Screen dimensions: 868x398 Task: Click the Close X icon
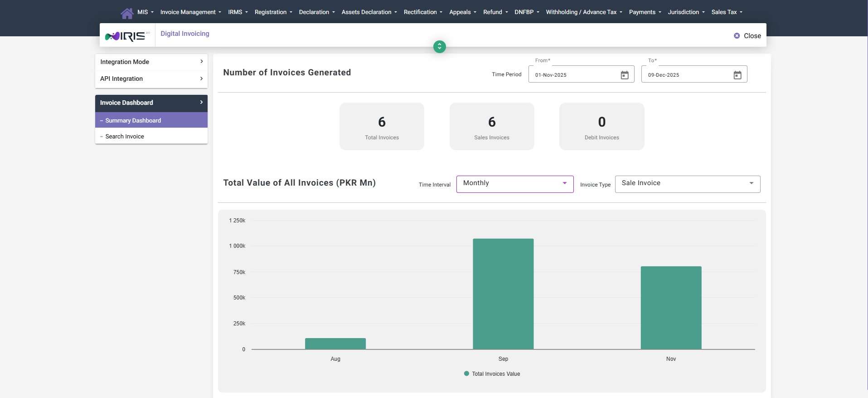[x=737, y=36]
